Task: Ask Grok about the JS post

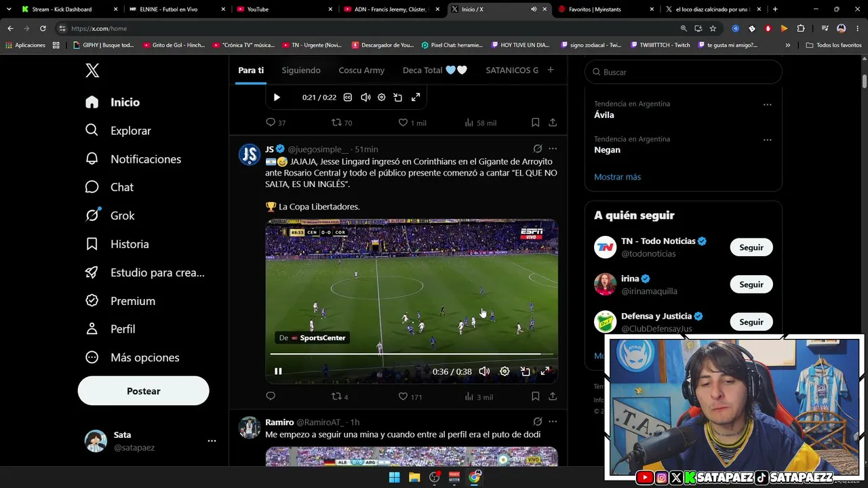Action: tap(538, 149)
